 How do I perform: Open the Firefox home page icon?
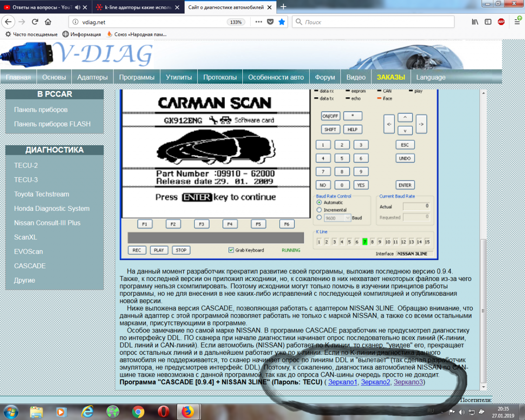[48, 22]
